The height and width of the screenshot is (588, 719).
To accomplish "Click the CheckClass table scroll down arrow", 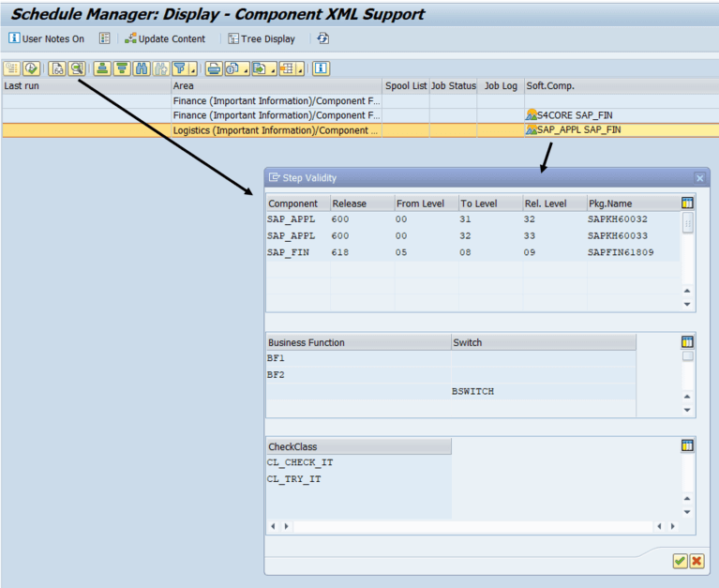I will click(x=687, y=512).
